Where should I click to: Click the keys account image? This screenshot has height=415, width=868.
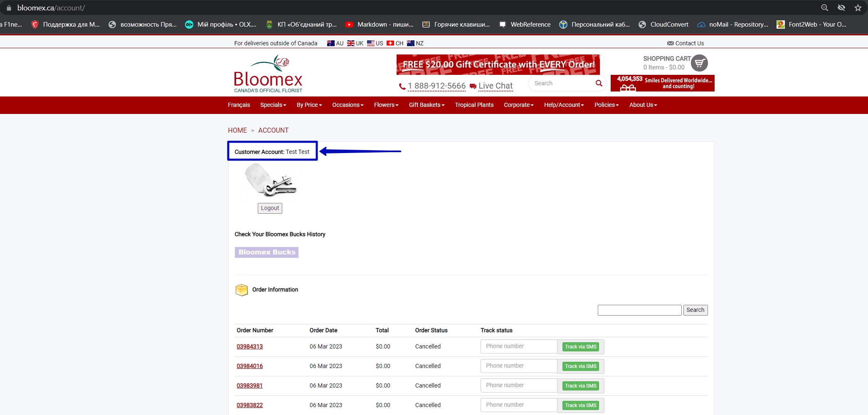tap(271, 180)
